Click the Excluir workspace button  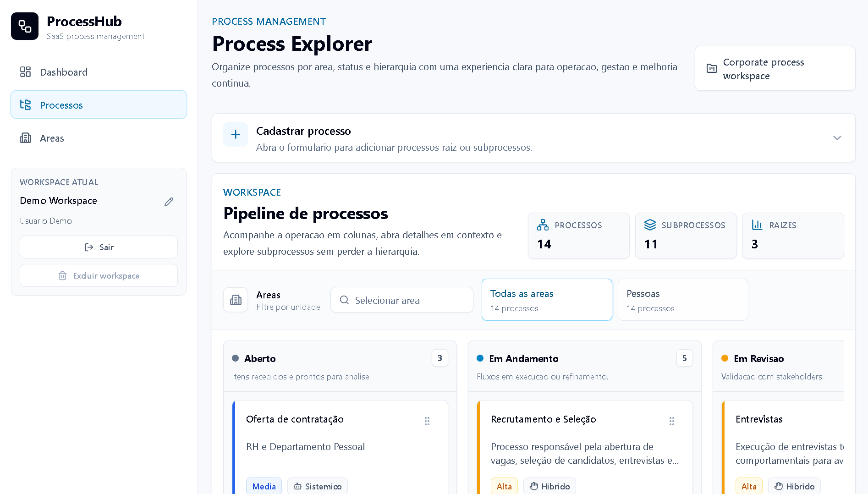(99, 275)
